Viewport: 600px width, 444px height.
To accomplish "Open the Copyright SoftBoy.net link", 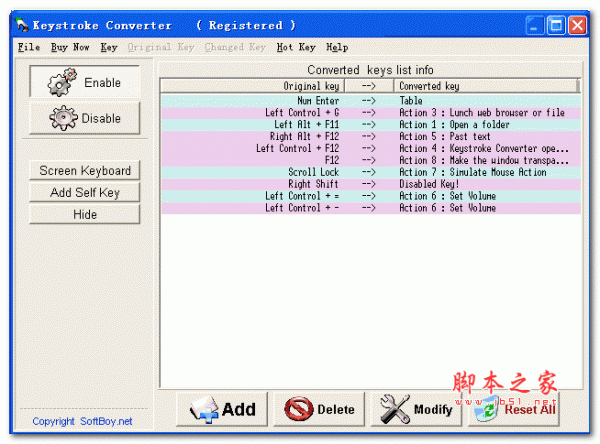I will [x=82, y=421].
